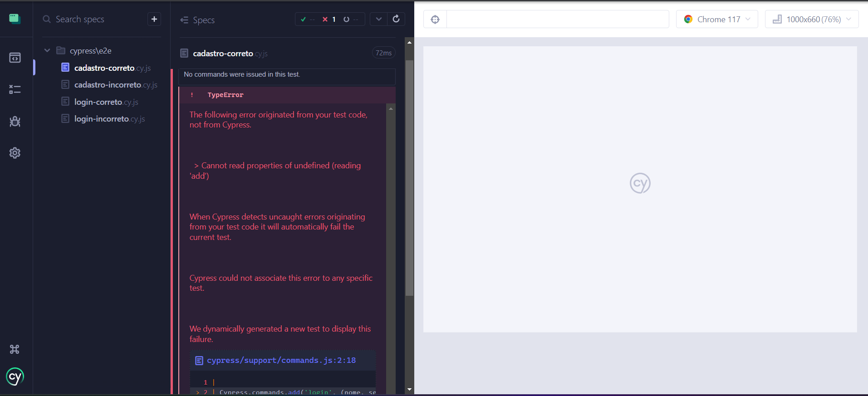Click the 72ms duration badge
Image resolution: width=868 pixels, height=396 pixels.
(383, 53)
